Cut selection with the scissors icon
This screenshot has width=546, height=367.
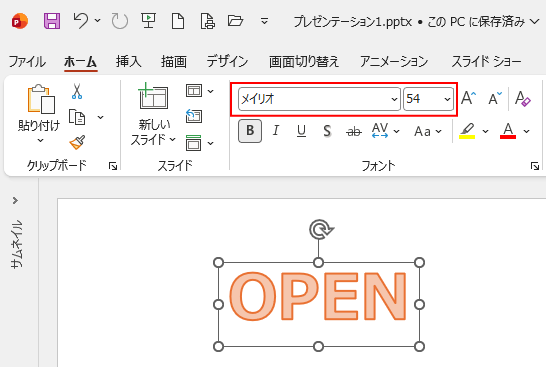pyautogui.click(x=77, y=91)
